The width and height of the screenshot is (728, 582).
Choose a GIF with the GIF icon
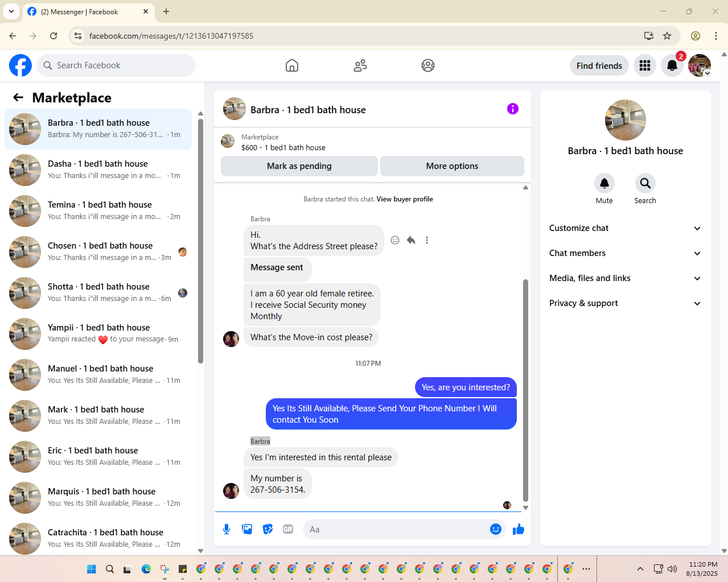click(x=288, y=529)
